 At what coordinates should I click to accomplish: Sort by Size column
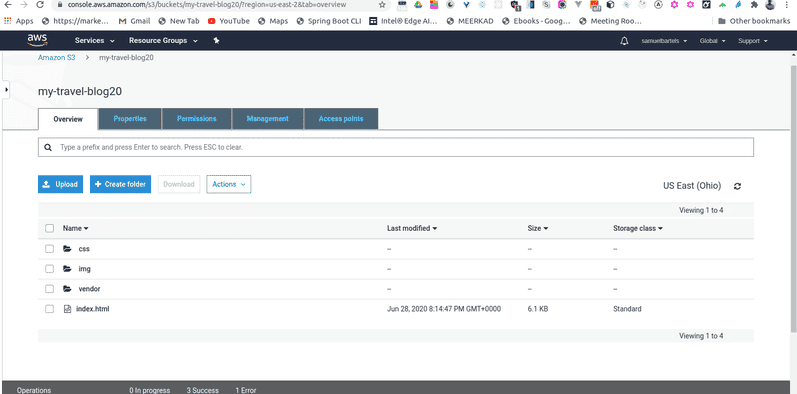tap(538, 228)
